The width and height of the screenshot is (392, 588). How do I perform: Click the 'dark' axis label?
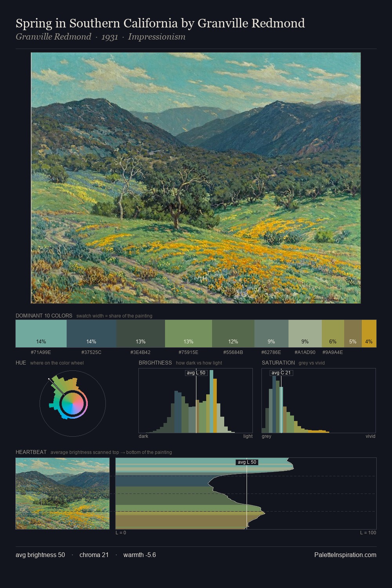click(143, 436)
